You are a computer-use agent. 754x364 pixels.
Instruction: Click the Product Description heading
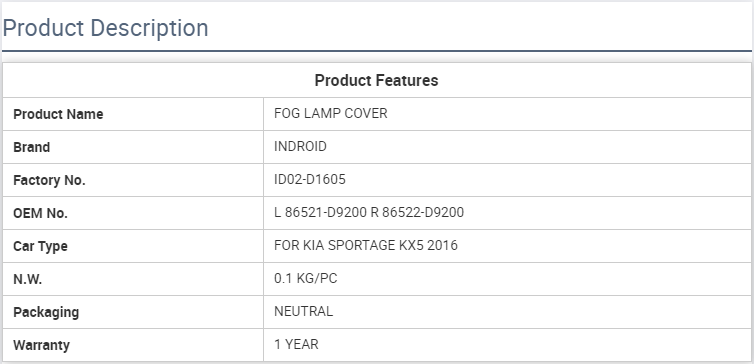point(105,28)
